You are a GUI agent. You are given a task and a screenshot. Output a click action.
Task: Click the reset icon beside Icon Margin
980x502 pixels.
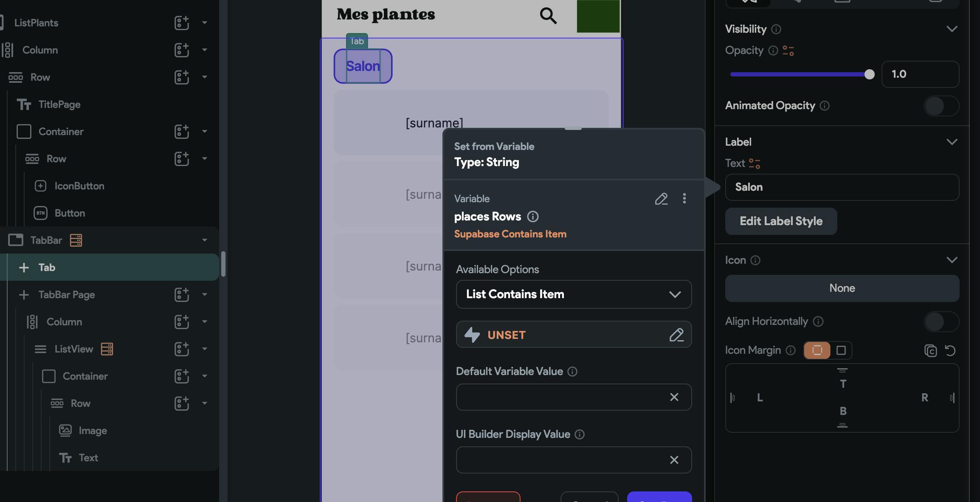coord(950,351)
